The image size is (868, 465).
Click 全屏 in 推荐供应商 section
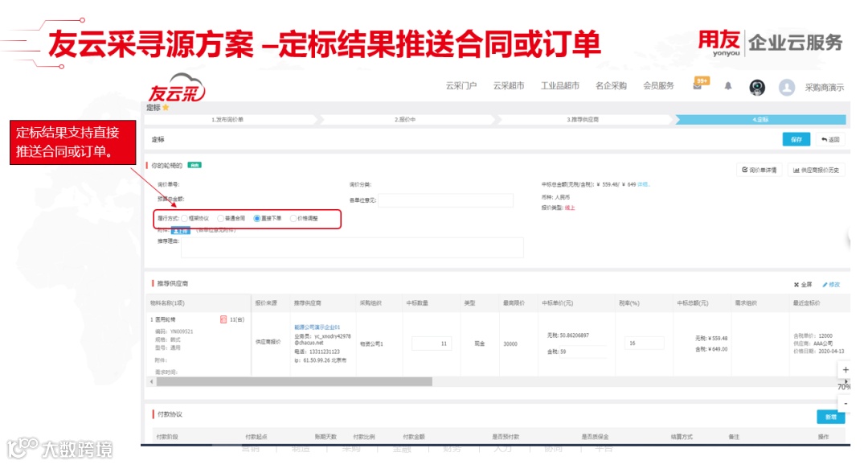point(803,284)
